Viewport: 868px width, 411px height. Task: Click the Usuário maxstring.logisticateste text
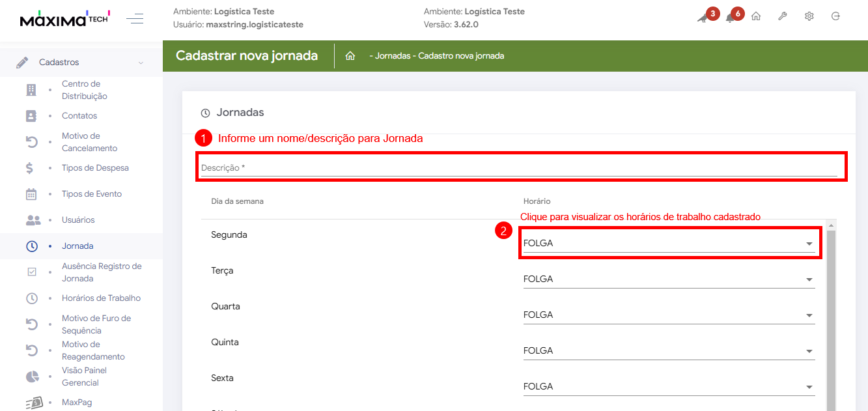[238, 25]
